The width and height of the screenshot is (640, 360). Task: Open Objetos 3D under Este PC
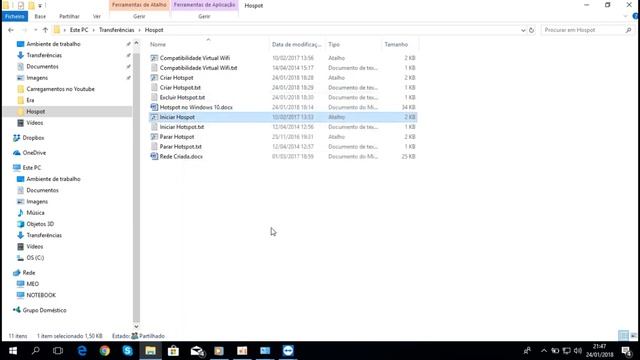pos(40,224)
